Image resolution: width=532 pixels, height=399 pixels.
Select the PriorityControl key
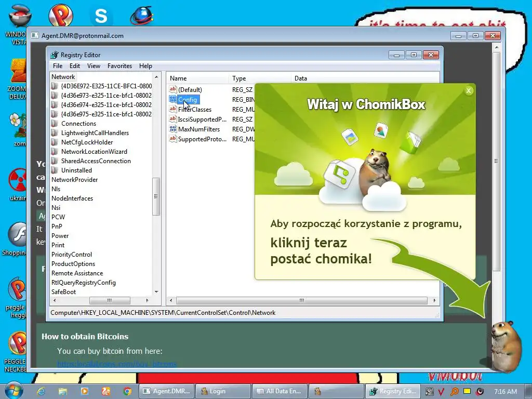[x=72, y=255]
